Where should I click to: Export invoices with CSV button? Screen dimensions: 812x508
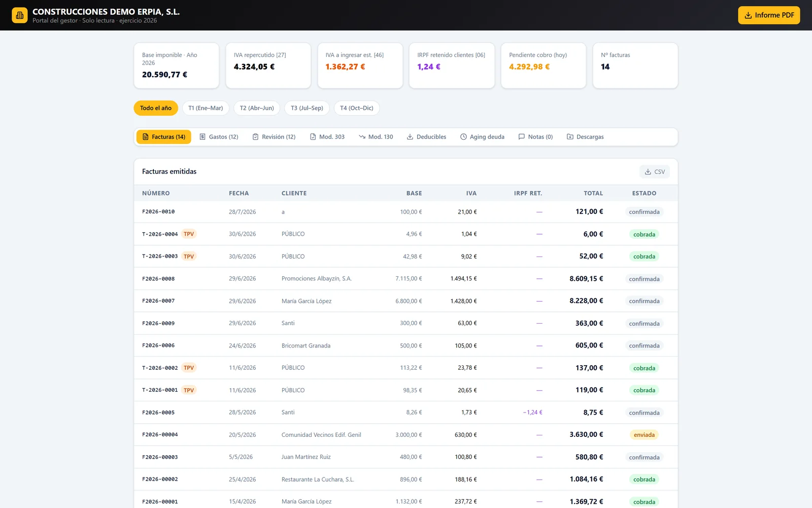(x=655, y=172)
